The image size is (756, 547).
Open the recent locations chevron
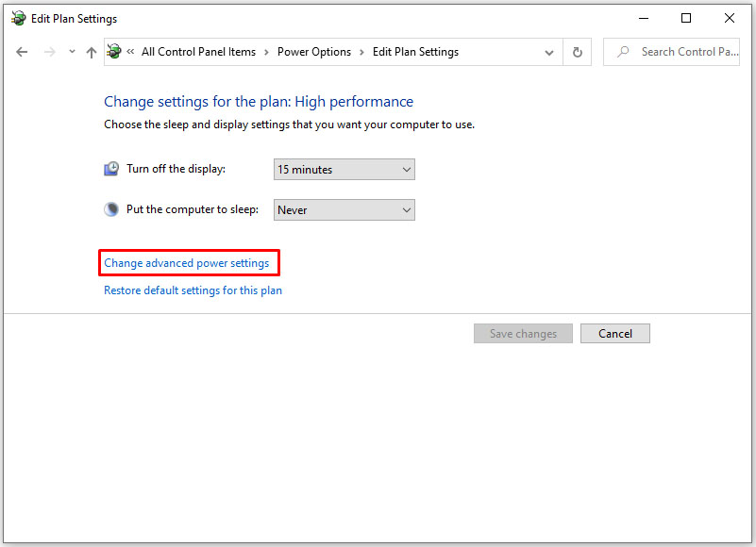(x=72, y=52)
